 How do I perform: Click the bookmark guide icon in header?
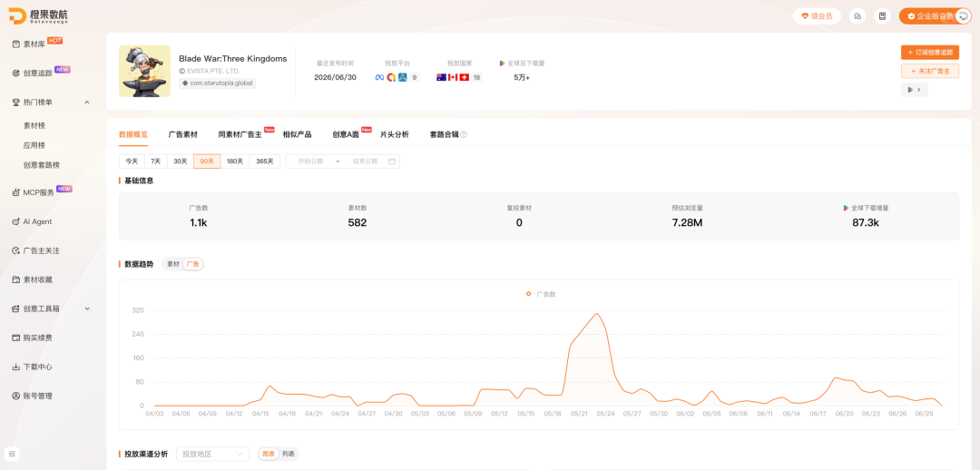[x=882, y=16]
